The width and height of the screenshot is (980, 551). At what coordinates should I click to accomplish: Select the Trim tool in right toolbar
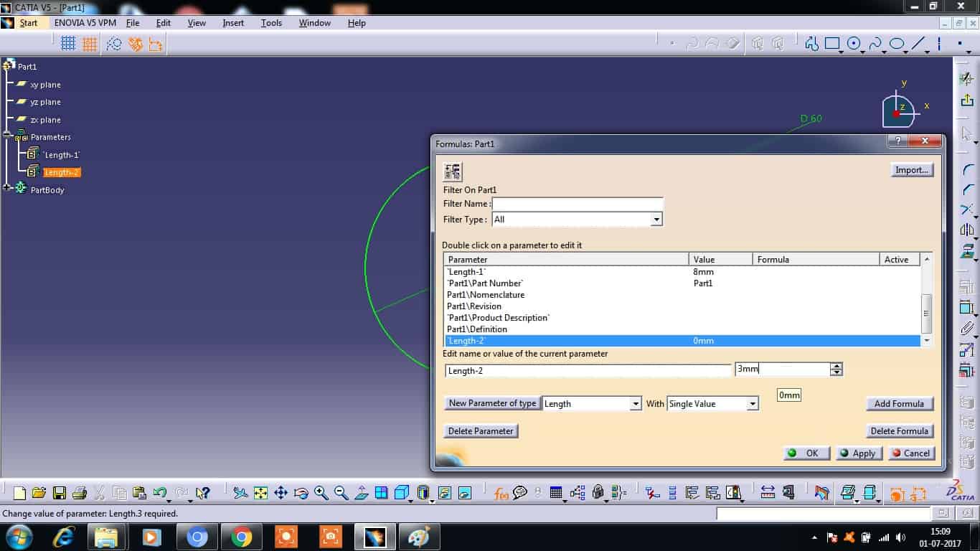point(967,209)
